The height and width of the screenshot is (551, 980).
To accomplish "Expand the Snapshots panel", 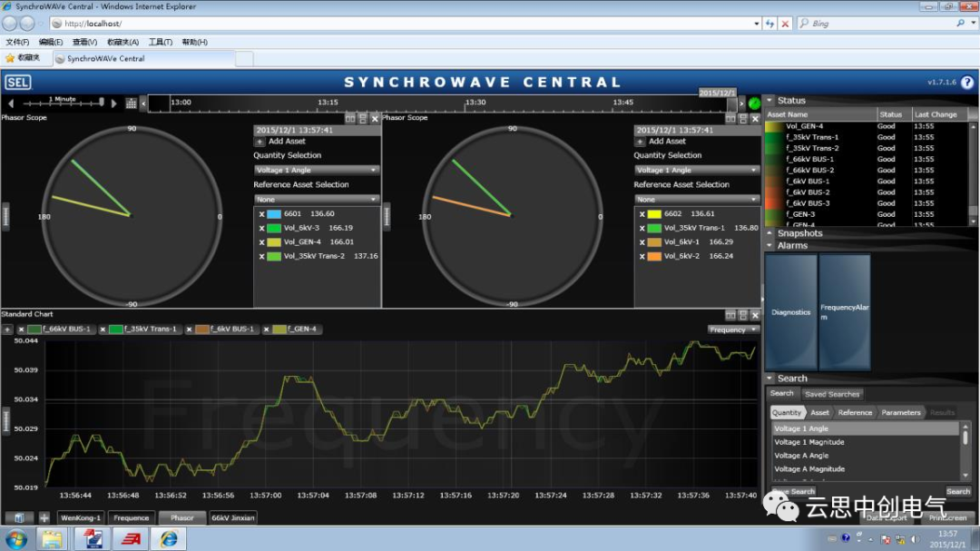I will pyautogui.click(x=770, y=233).
